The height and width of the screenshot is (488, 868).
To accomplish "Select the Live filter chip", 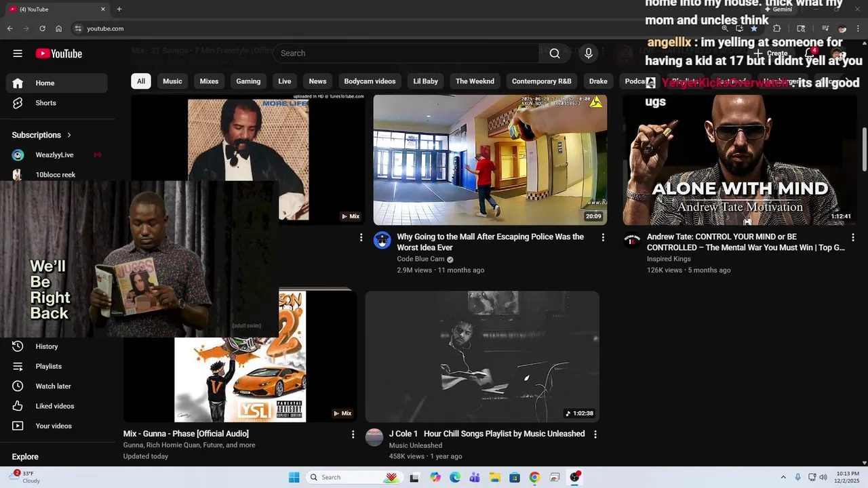I will [x=285, y=81].
